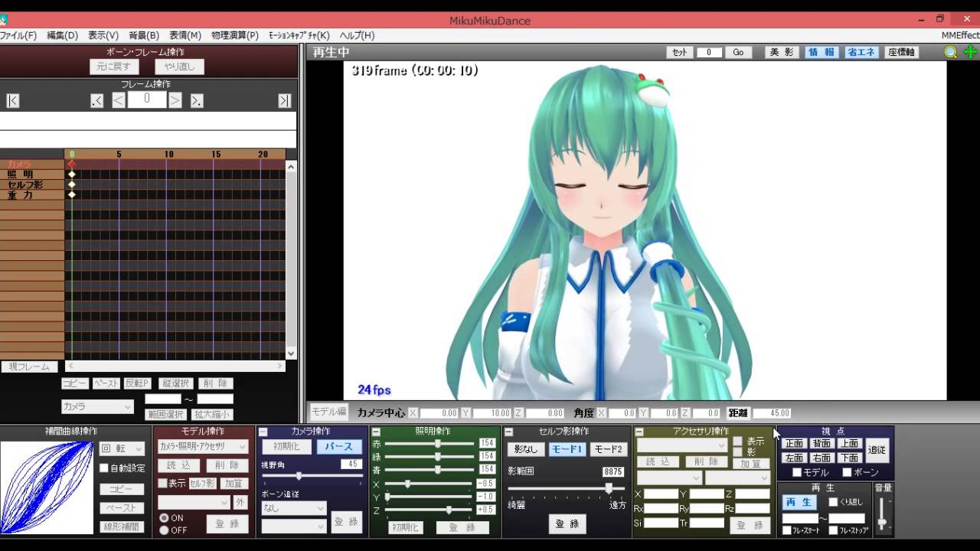Screen dimensions: 980x551
Task: Open the ヘルプ(H) menu
Action: 357,35
